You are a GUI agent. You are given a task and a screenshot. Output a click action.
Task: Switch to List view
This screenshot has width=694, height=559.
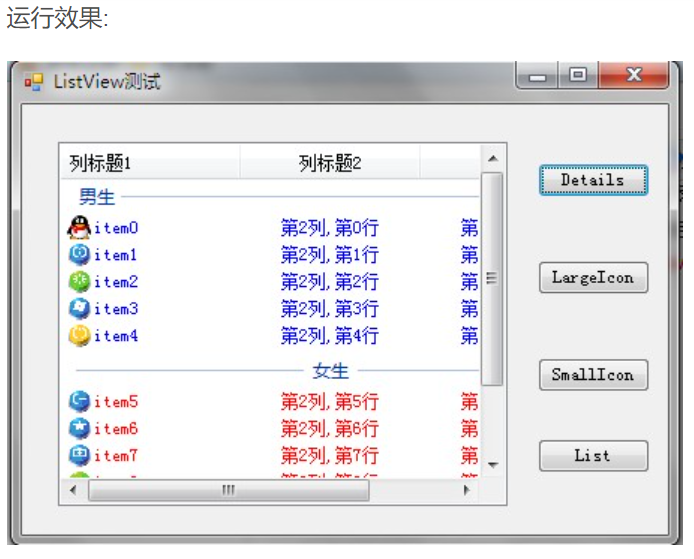tap(593, 455)
